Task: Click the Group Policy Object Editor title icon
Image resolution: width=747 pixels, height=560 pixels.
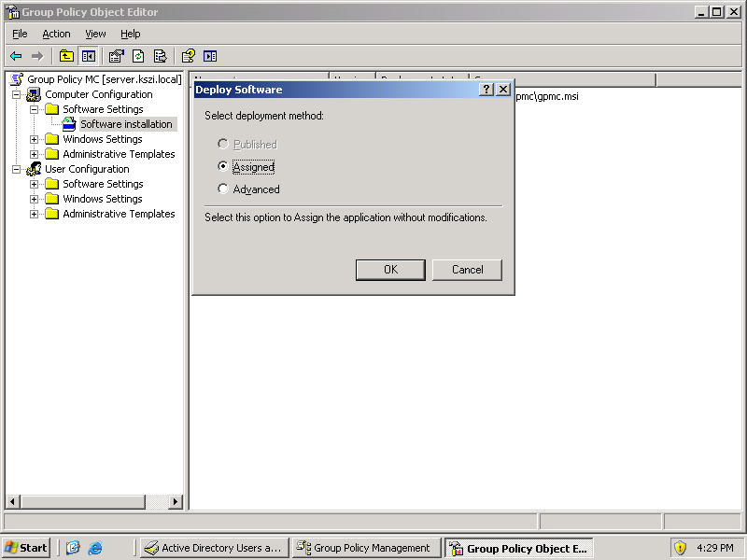Action: 13,12
